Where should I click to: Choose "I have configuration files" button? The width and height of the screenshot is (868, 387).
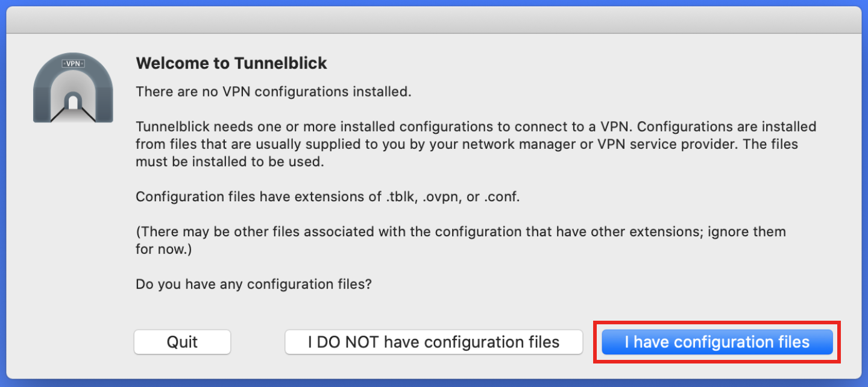coord(717,342)
